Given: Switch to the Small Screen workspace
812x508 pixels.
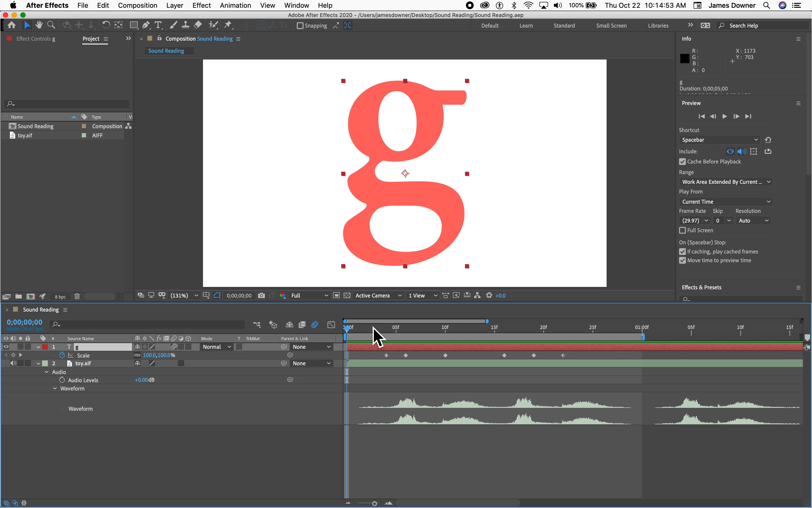Looking at the screenshot, I should [611, 26].
